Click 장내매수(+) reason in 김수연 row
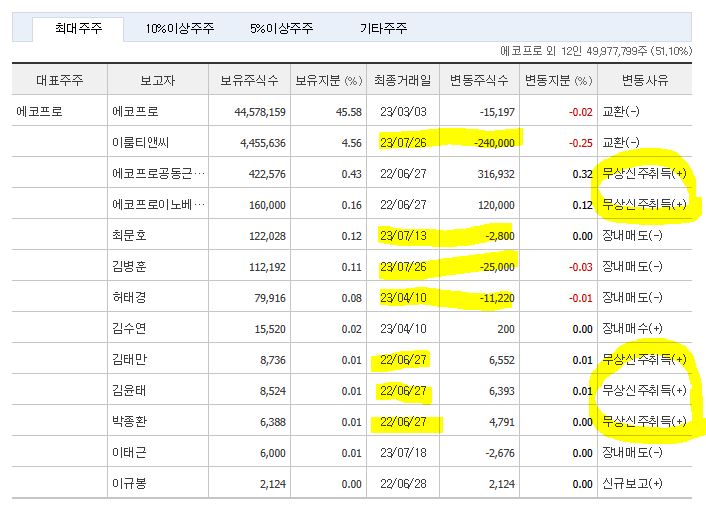Viewport: 706px width, 514px height. click(632, 329)
